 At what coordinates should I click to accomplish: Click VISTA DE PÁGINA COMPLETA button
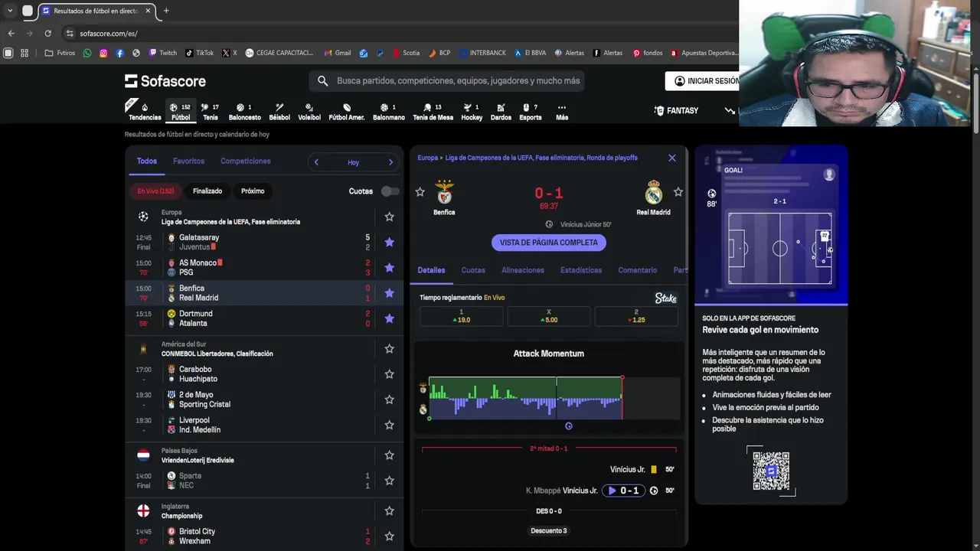pyautogui.click(x=549, y=243)
